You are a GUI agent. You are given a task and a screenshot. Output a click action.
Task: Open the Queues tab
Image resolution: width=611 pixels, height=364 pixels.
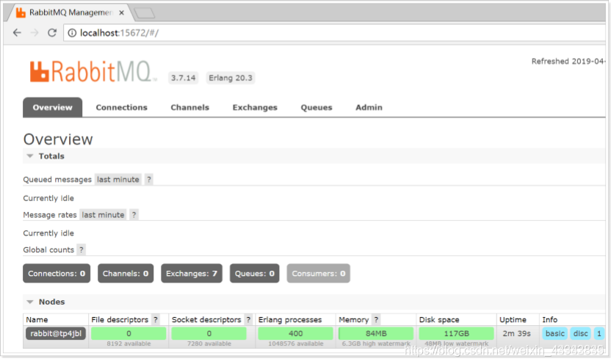point(317,107)
